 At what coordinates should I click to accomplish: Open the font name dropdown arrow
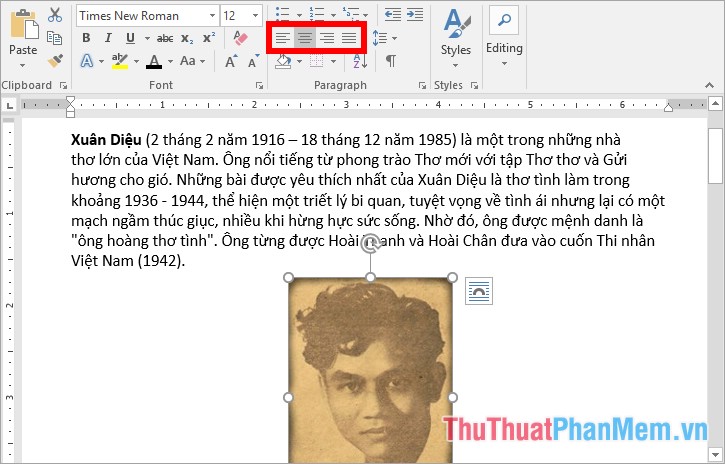(212, 16)
